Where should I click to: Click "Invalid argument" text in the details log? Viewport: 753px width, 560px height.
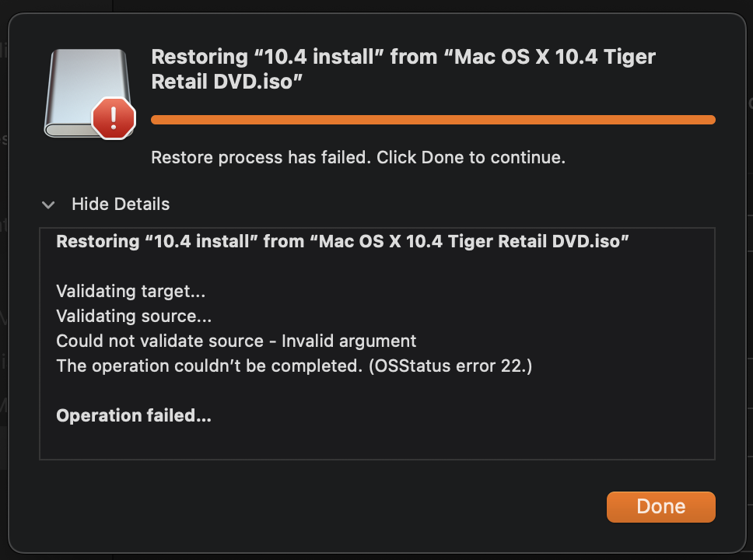click(348, 341)
